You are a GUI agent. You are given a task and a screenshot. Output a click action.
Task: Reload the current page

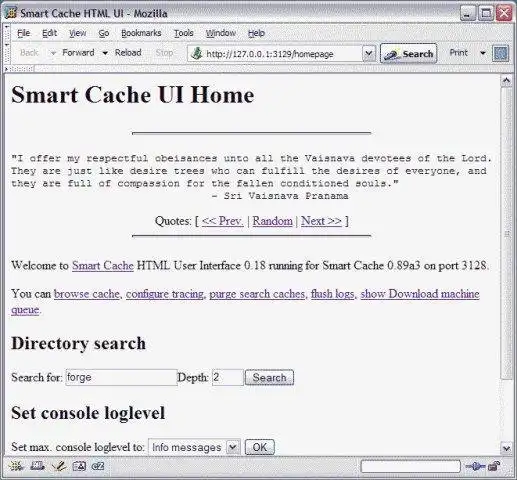click(x=128, y=53)
